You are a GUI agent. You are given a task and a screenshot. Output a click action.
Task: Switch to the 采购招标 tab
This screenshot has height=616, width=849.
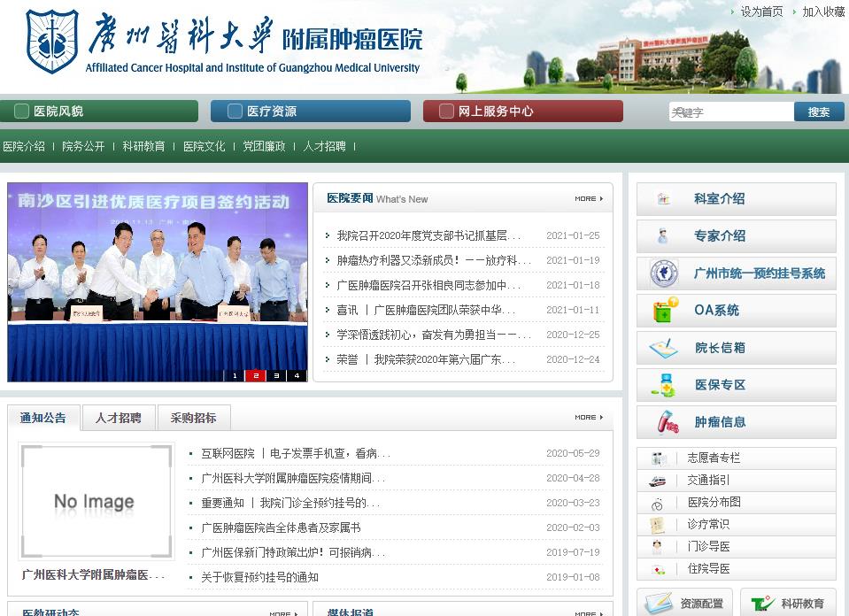194,418
